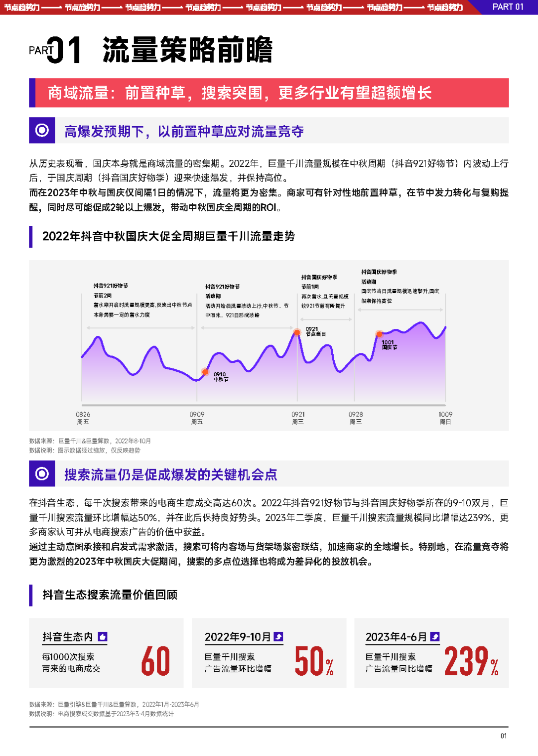
Task: Click the source note 巨量引擎&巨量千川&巨量算数，2022年1月-2023年6月
Action: click(114, 705)
